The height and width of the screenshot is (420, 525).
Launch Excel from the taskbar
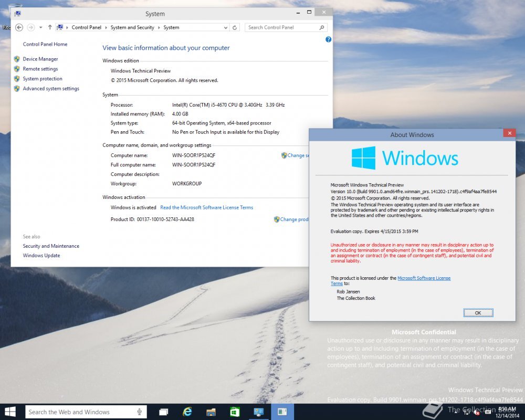click(x=234, y=412)
